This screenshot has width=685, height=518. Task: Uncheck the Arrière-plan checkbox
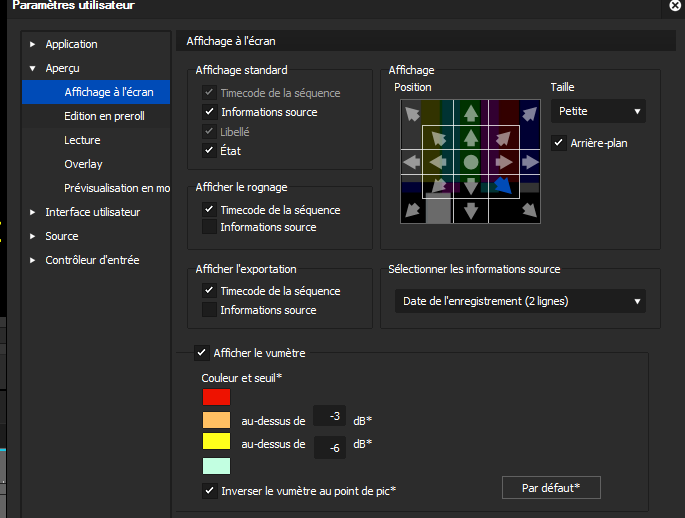[559, 143]
